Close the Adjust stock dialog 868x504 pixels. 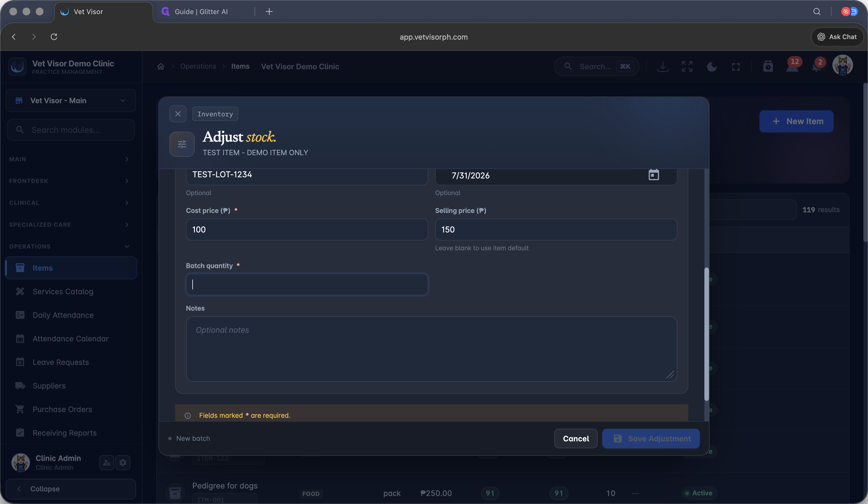pyautogui.click(x=178, y=114)
